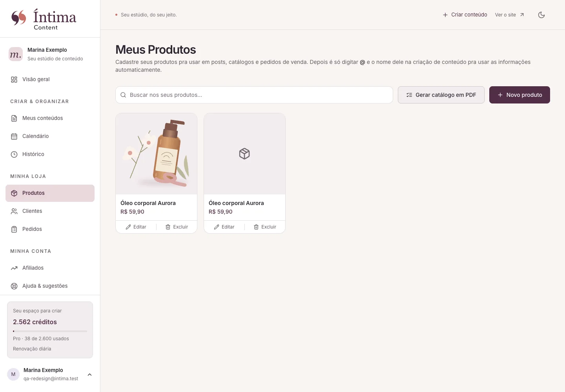The image size is (565, 392).
Task: Click the Criar conteúdo link
Action: pos(465,15)
